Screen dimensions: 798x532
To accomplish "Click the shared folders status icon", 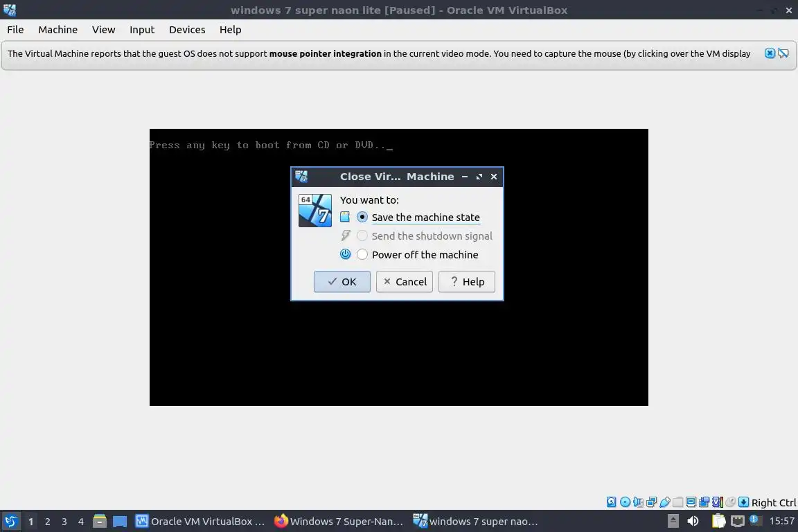I will point(678,502).
